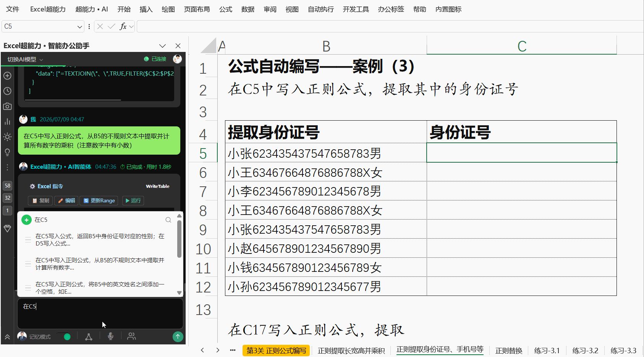Click the user avatar next to 已连接
The width and height of the screenshot is (644, 357).
[x=177, y=59]
